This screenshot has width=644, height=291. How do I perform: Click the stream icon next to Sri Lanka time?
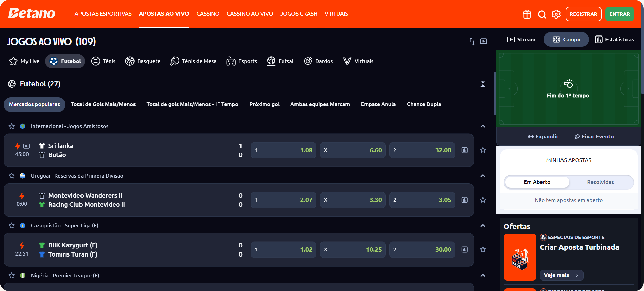click(26, 146)
